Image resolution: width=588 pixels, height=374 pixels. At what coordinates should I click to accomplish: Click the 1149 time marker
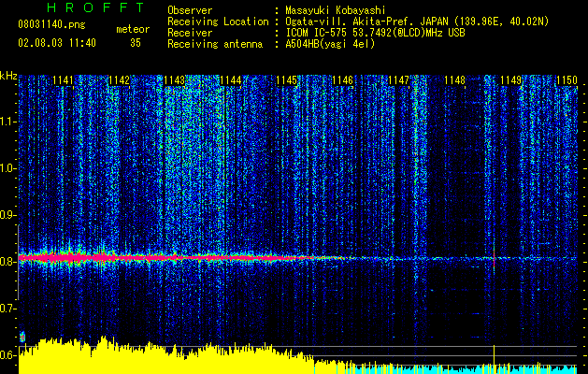[x=510, y=80]
